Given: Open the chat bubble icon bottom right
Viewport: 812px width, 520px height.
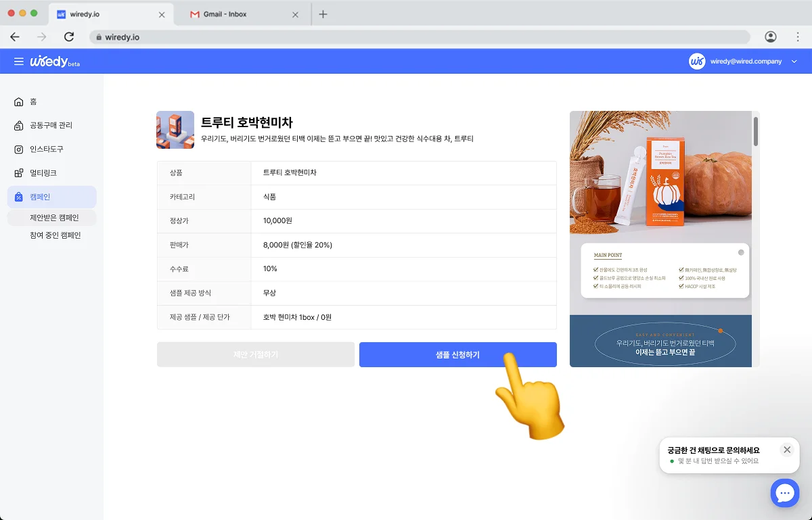Looking at the screenshot, I should pos(785,493).
